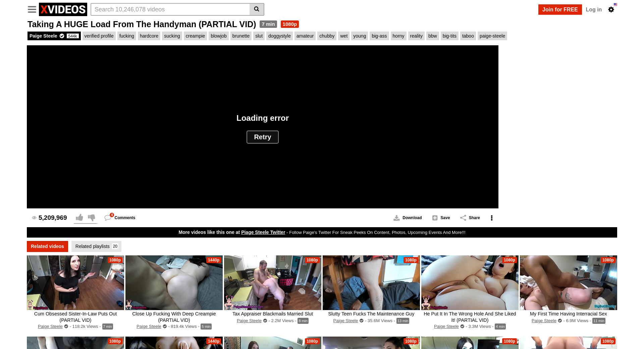The image size is (644, 349).
Task: Open the uploader's Twitter link in banner
Action: (263, 232)
